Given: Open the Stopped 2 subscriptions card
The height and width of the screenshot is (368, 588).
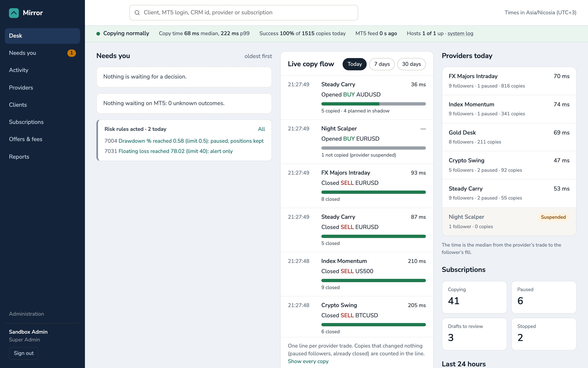Looking at the screenshot, I should 544,334.
